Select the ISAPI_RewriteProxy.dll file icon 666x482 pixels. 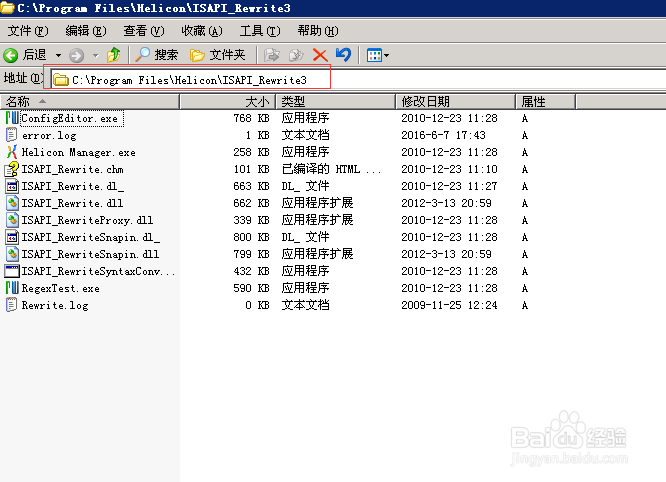tap(12, 220)
